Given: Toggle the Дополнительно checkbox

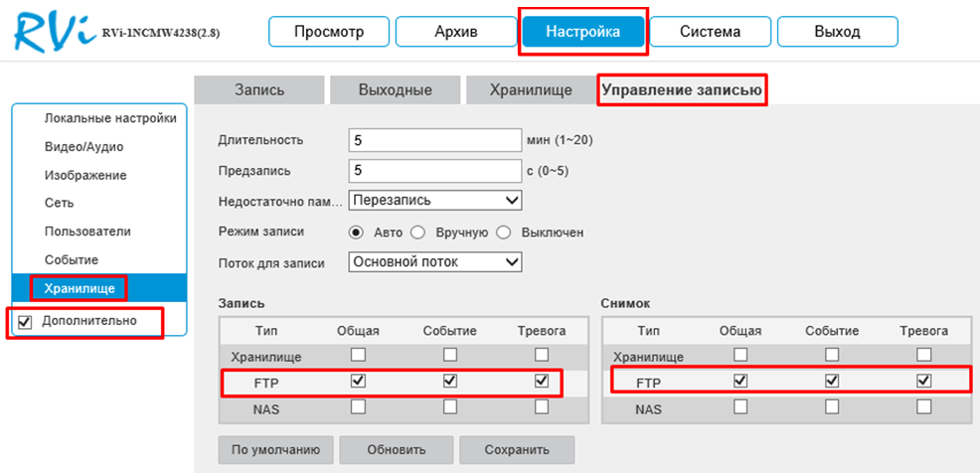Looking at the screenshot, I should point(26,322).
